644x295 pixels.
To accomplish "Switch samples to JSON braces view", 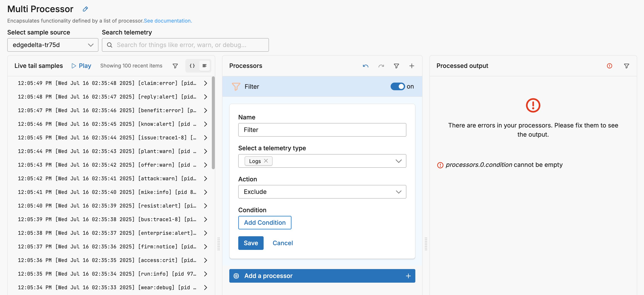I will pos(192,66).
